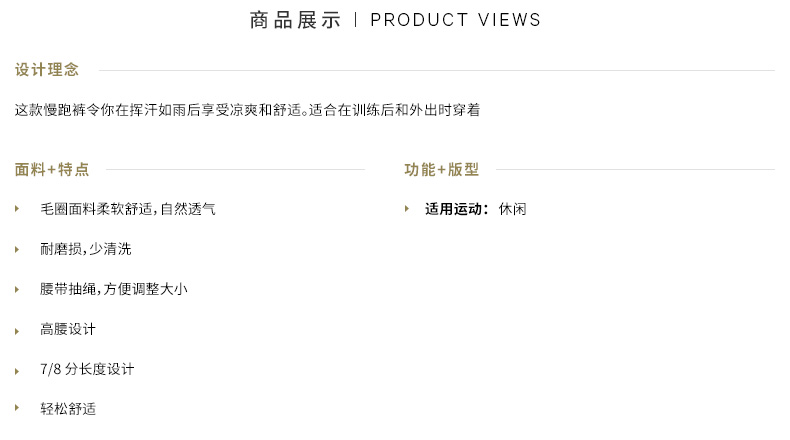Click the 耐磨损,少清洗 feature text
790x440 pixels.
click(86, 249)
